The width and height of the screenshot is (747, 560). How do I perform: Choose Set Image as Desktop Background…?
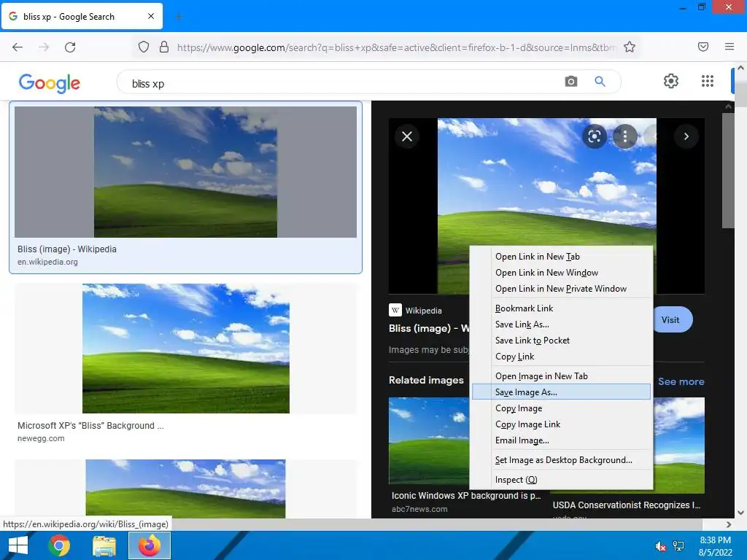[x=561, y=460]
